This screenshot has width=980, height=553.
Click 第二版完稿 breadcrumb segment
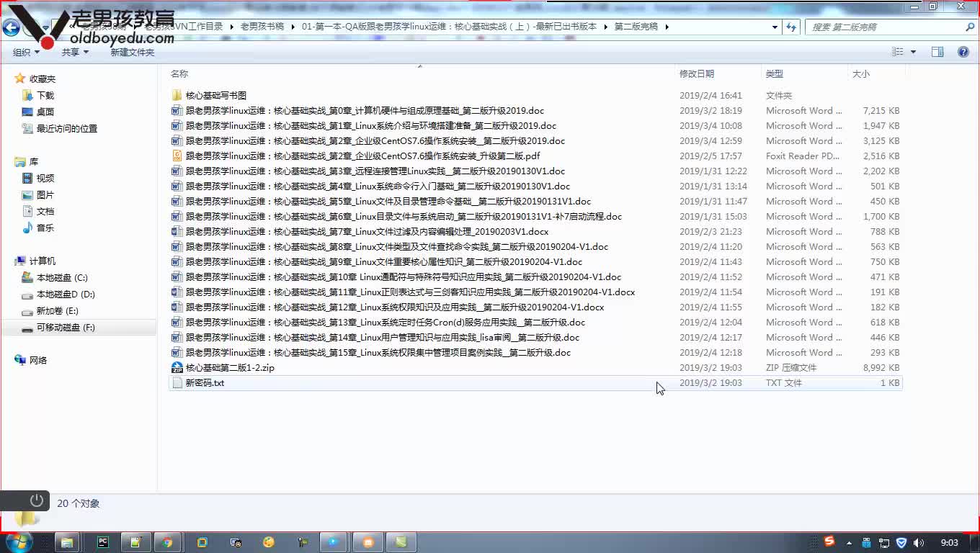tap(636, 27)
